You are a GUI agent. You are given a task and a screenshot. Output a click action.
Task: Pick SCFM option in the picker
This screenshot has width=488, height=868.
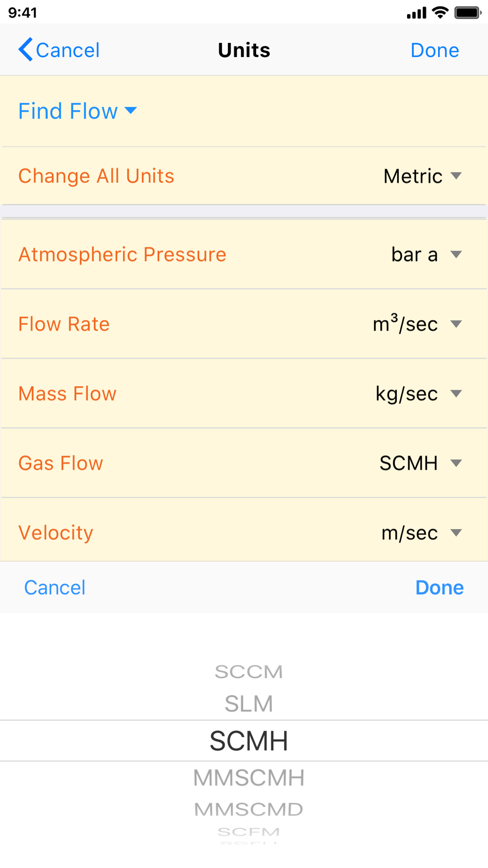coord(249,832)
